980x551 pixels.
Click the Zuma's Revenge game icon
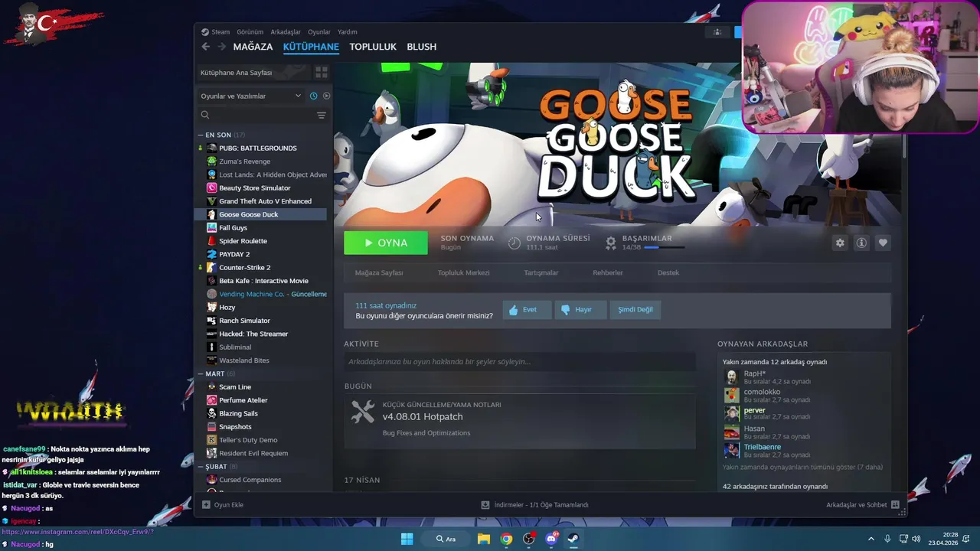coord(212,161)
